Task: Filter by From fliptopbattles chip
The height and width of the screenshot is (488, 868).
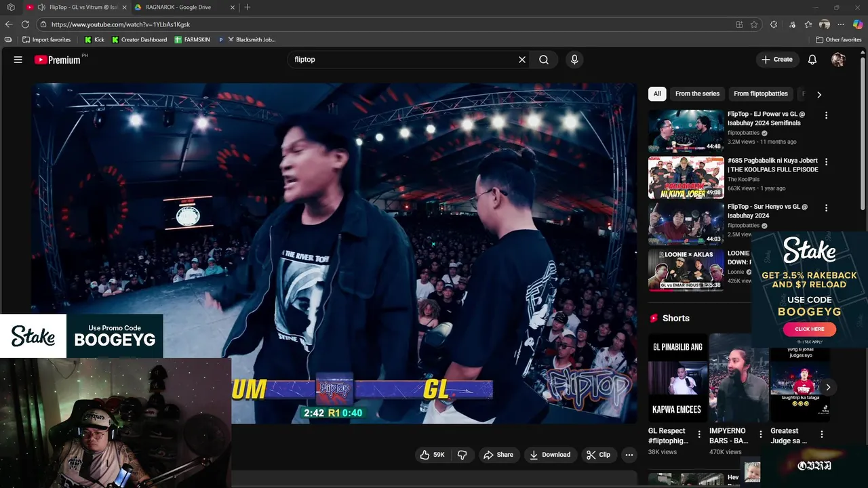Action: click(761, 94)
